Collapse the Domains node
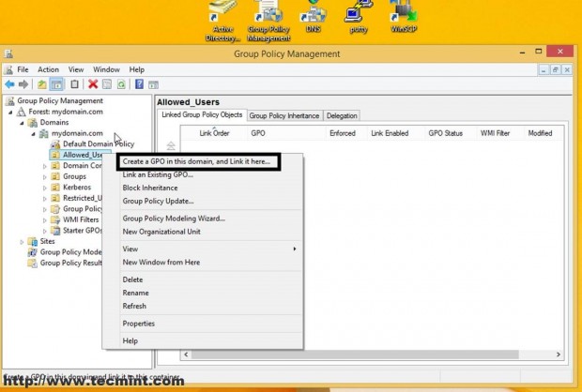 click(22, 123)
